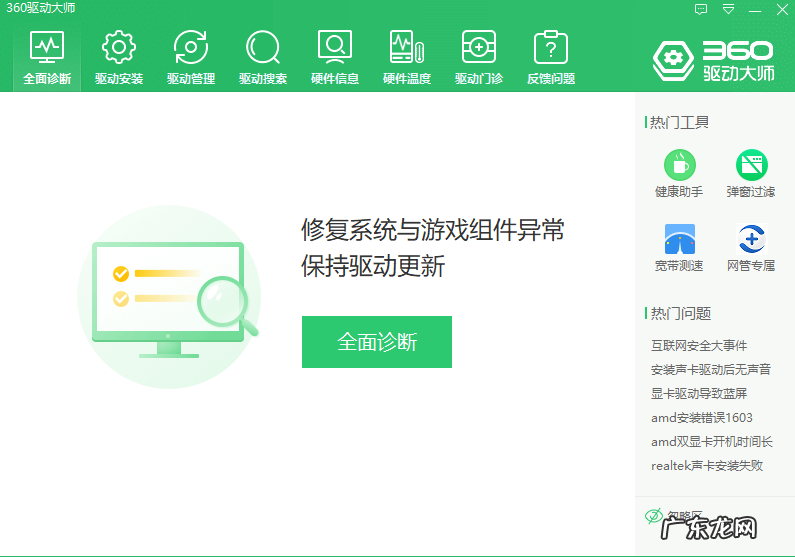Open the 硬件信息 hardware info tab
795x557 pixels.
(335, 58)
